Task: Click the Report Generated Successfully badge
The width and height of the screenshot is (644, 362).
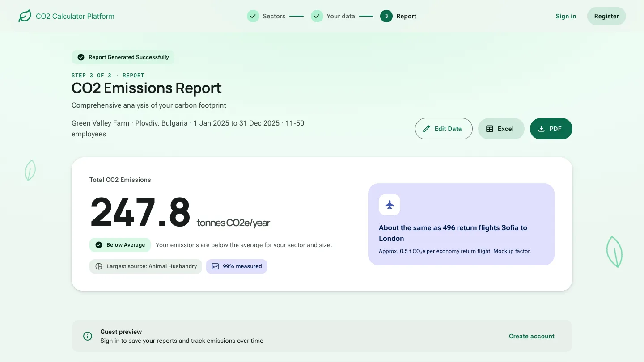Action: [123, 57]
